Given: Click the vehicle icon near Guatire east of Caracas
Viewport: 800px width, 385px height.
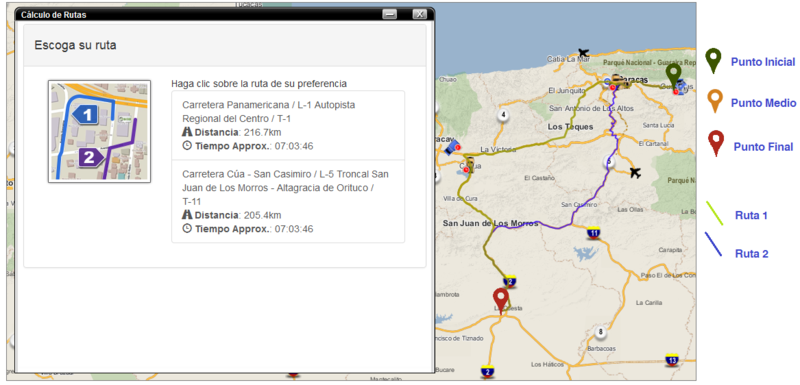Looking at the screenshot, I should (680, 87).
